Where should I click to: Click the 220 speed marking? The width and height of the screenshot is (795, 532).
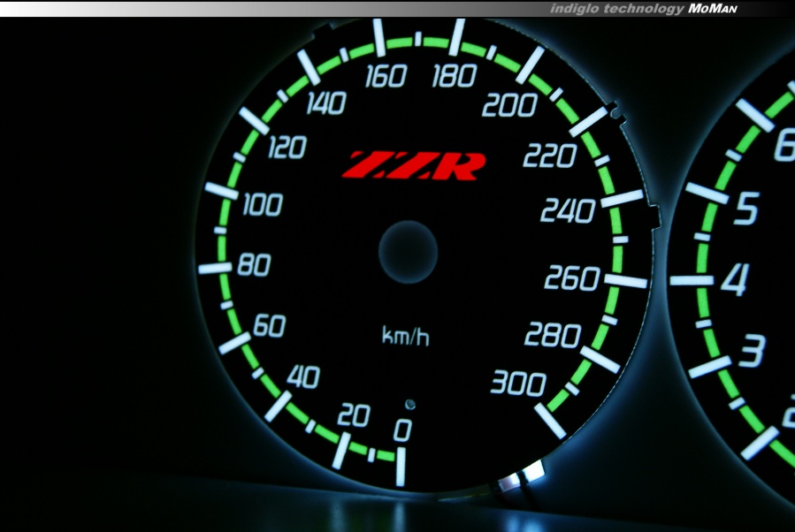[550, 156]
